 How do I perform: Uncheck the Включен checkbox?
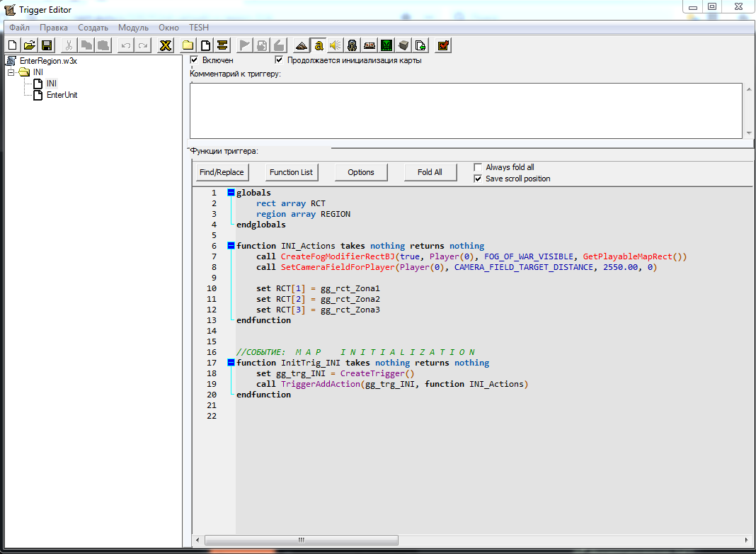pos(195,60)
